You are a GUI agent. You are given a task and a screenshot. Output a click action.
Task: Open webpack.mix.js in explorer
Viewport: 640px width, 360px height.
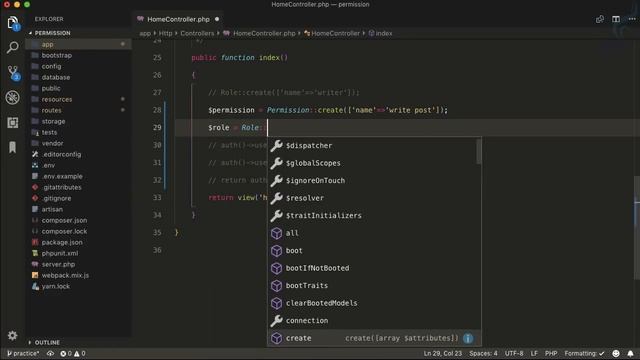[65, 276]
